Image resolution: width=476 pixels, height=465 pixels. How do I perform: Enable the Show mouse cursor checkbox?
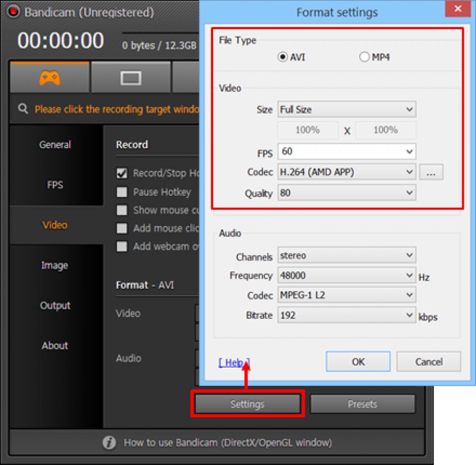(122, 210)
